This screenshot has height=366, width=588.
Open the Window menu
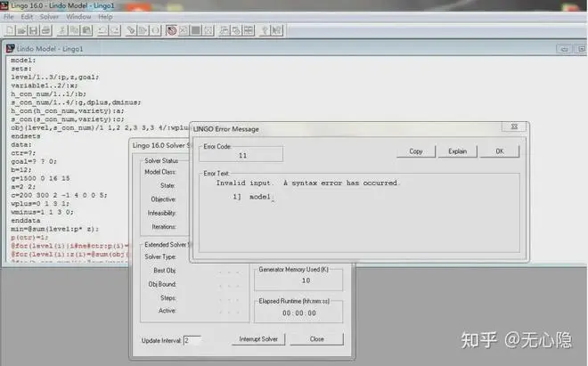(78, 16)
